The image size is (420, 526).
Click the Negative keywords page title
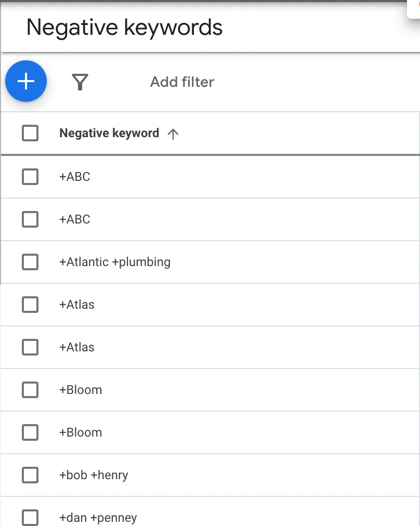[124, 27]
